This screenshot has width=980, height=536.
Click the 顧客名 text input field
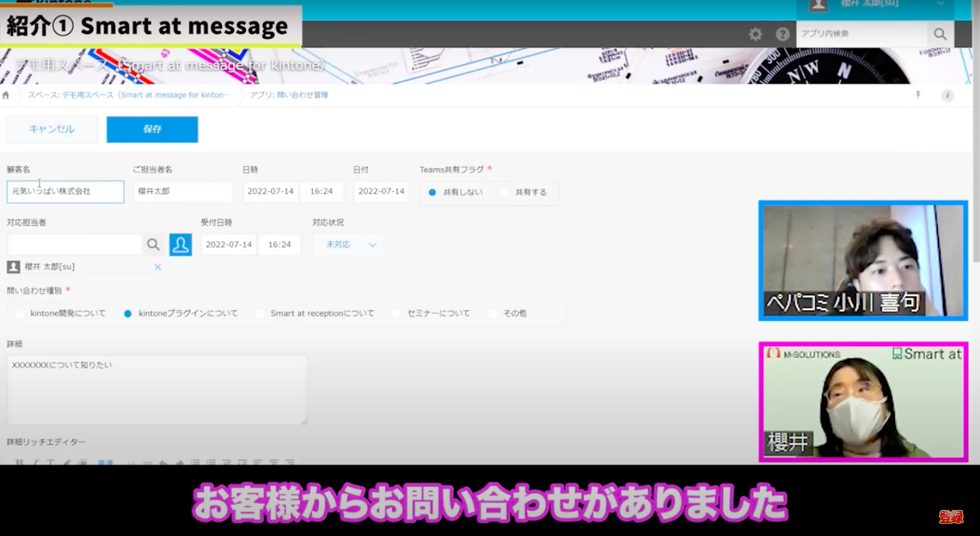[65, 192]
